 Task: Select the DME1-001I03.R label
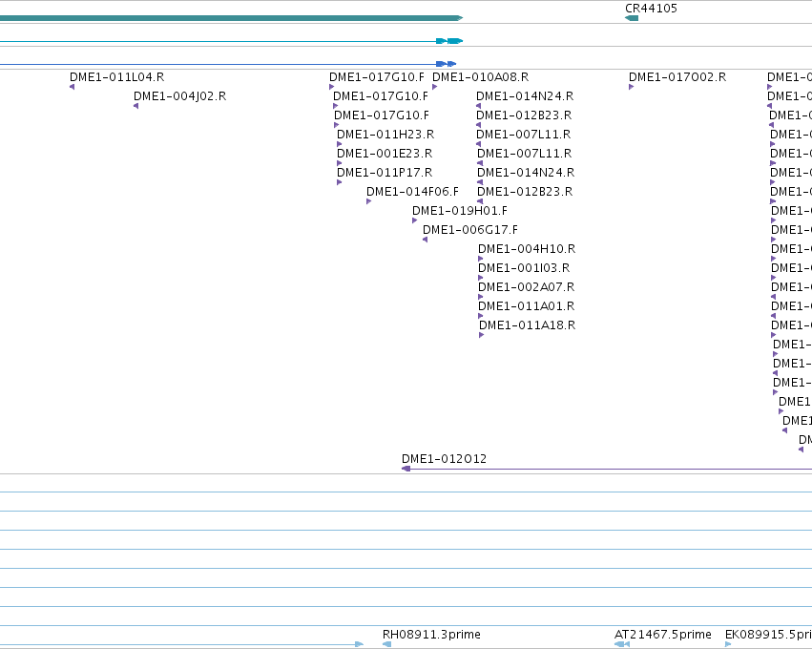click(524, 268)
